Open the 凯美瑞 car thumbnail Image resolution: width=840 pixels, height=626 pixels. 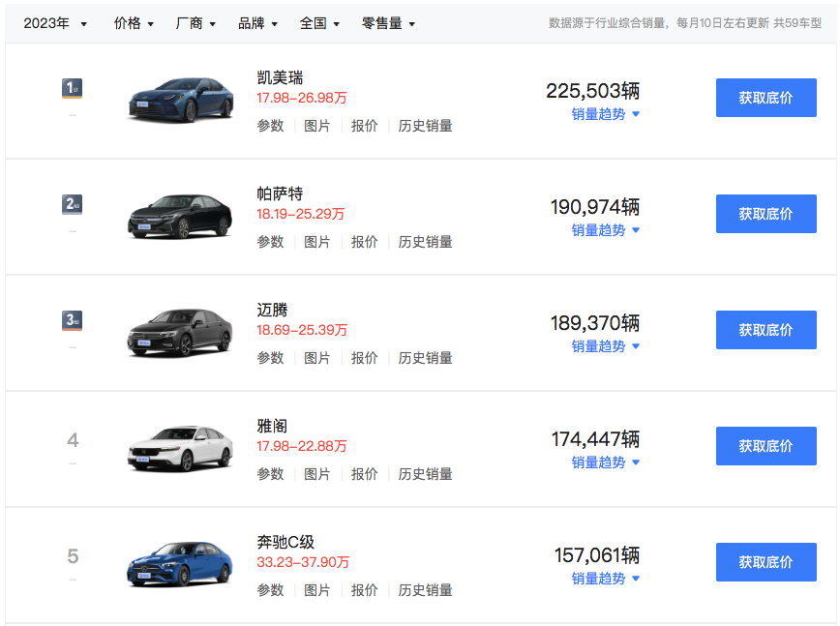180,99
